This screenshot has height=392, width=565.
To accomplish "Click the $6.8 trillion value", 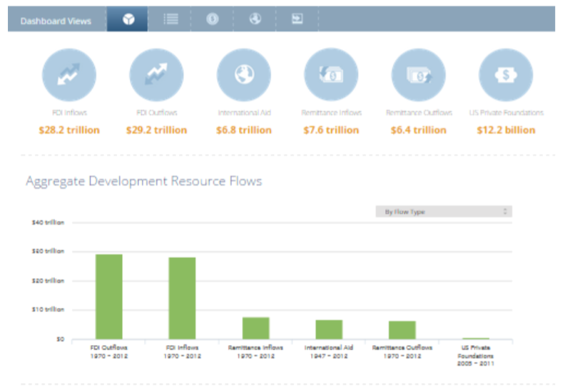I will (x=244, y=130).
